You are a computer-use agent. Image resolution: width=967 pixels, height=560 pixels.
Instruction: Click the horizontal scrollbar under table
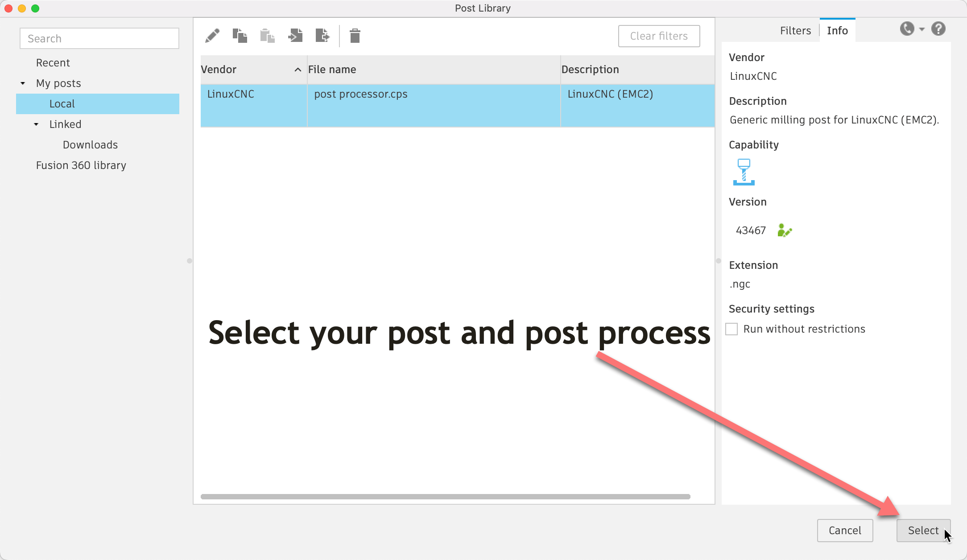(x=445, y=497)
